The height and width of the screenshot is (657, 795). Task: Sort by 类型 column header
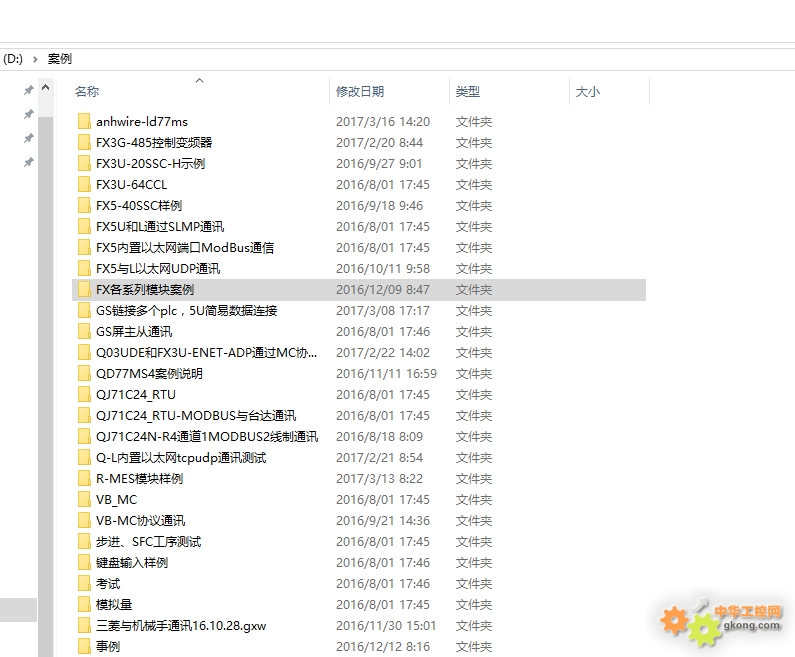pos(467,92)
